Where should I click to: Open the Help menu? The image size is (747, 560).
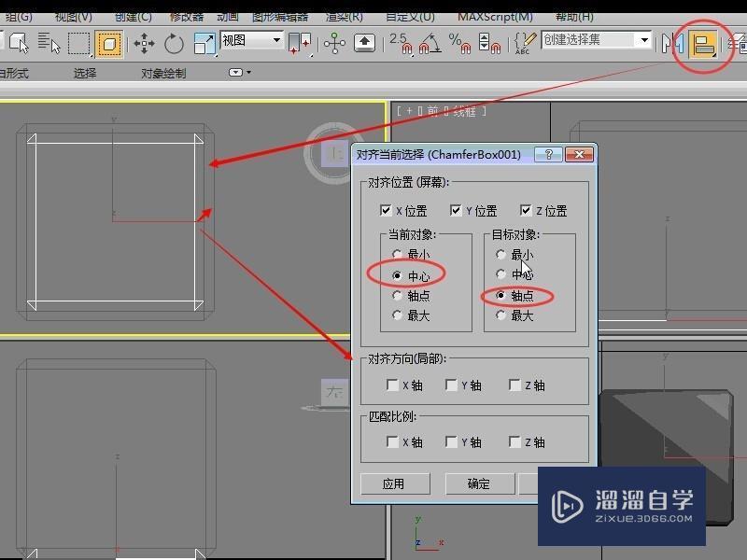coord(574,17)
